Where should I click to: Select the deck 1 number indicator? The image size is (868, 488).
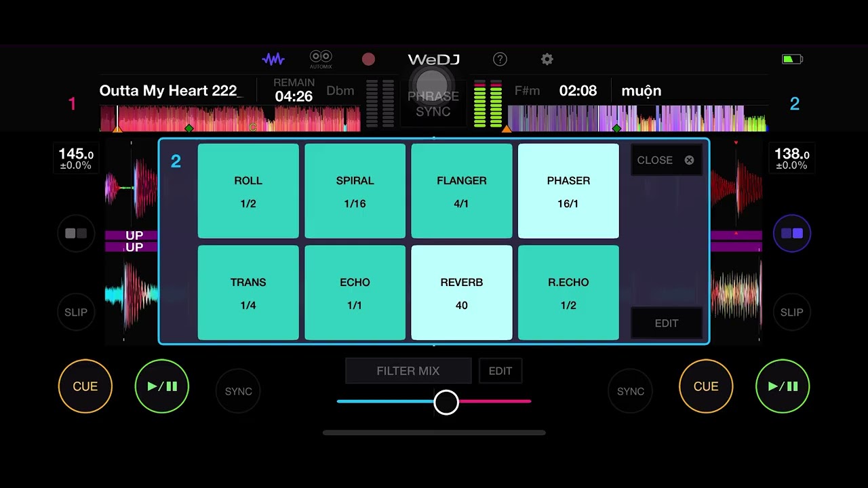(72, 104)
